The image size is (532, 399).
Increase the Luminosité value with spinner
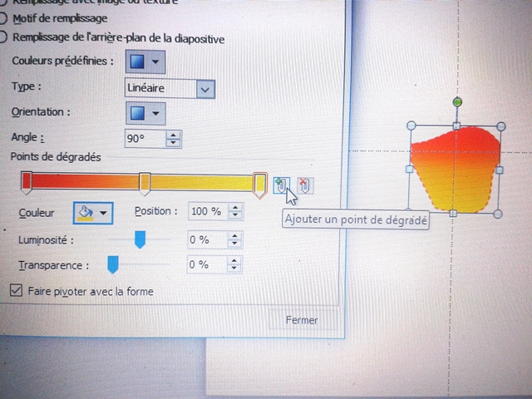tap(235, 236)
